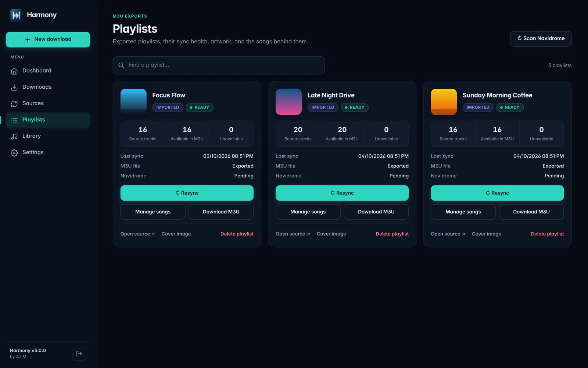Click the search magnifier icon
Screen dimensions: 588x368
(121, 65)
